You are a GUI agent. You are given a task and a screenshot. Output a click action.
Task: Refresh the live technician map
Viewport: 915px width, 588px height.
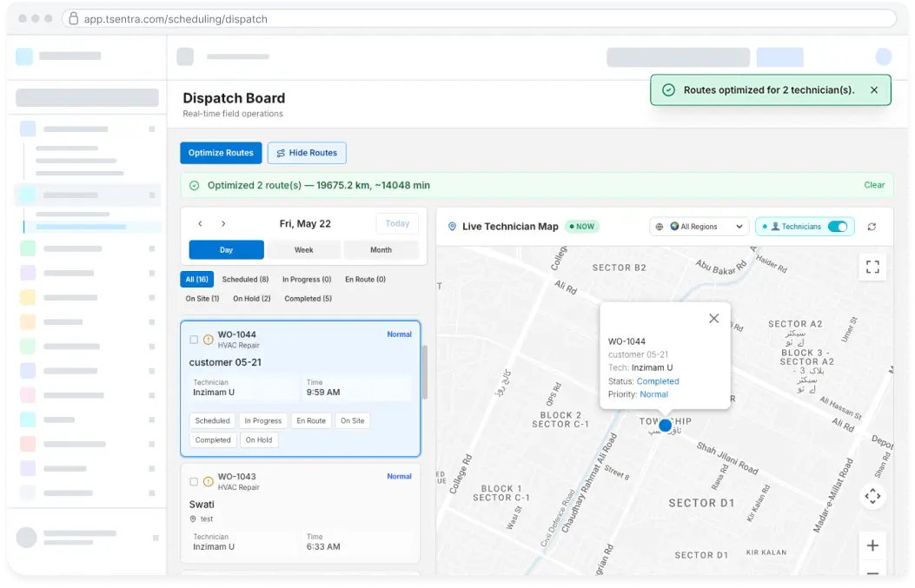pyautogui.click(x=872, y=227)
